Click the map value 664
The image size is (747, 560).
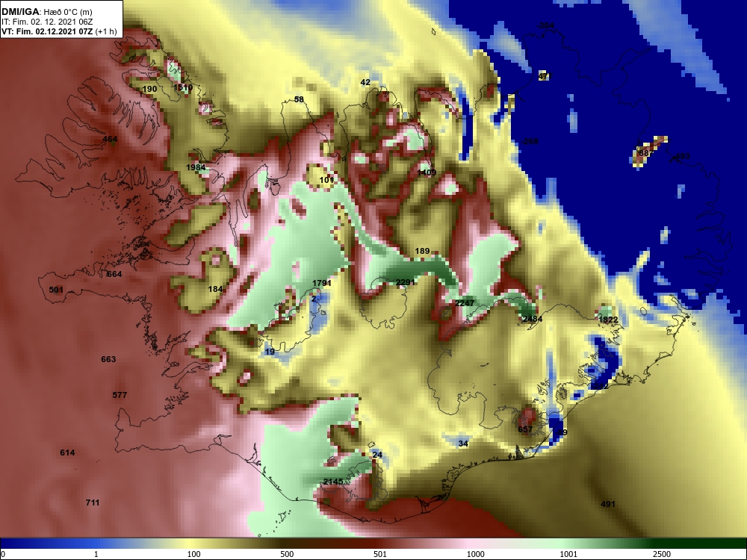point(114,274)
